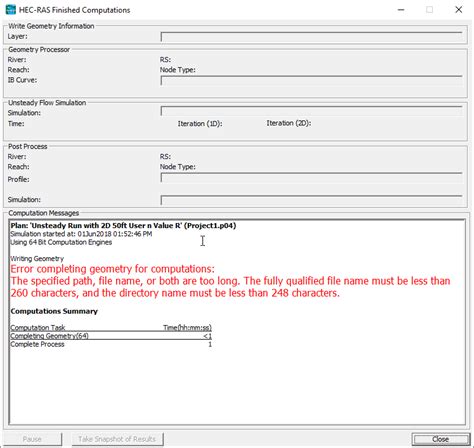Click the Post Process Simulation progress bar
Screen dimensions: 474x448
[x=311, y=200]
